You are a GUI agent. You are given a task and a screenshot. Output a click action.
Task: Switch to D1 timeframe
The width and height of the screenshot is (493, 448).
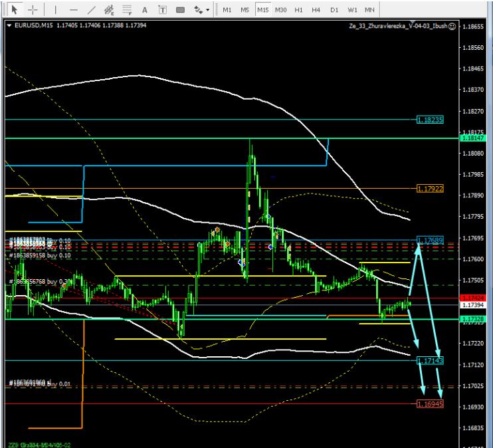334,10
